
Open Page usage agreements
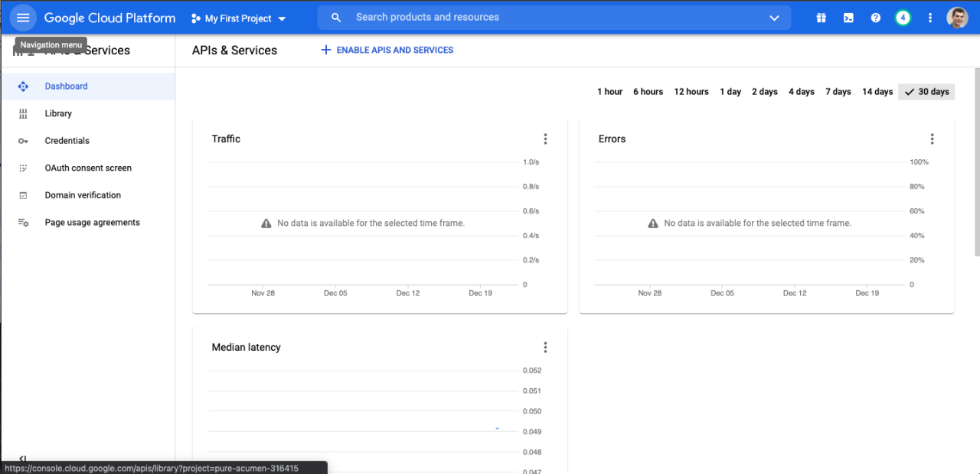click(x=87, y=223)
